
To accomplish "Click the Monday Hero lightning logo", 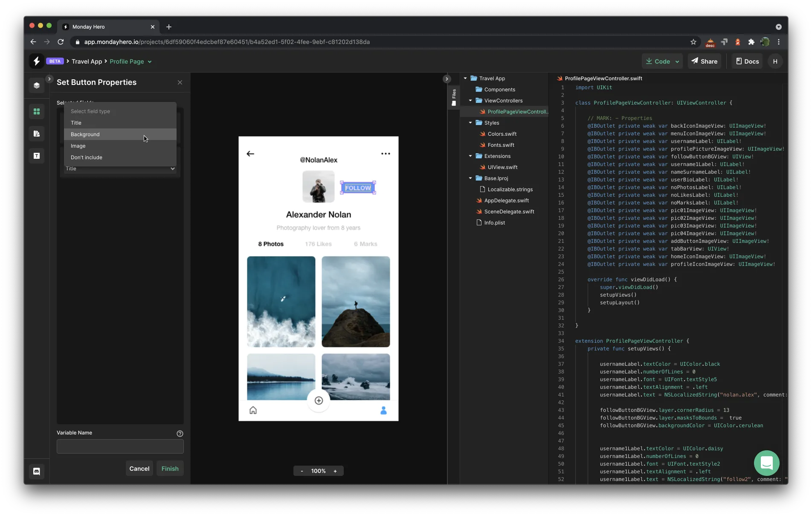I will tap(37, 61).
